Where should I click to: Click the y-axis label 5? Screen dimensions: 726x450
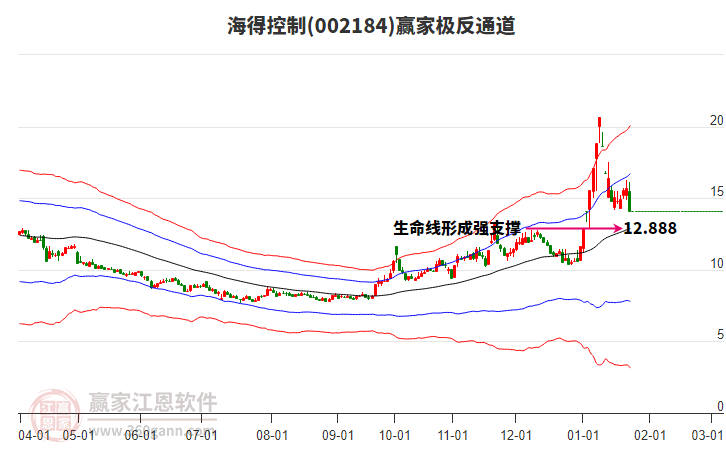[x=720, y=335]
